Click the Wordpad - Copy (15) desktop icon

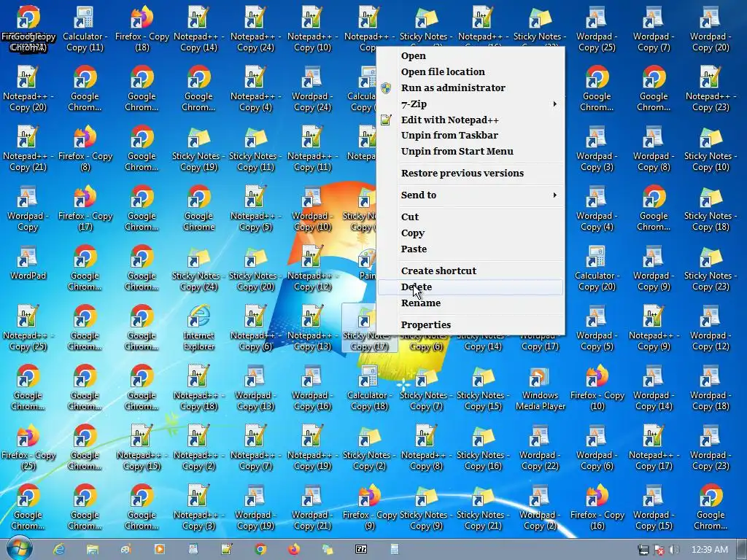click(x=654, y=507)
